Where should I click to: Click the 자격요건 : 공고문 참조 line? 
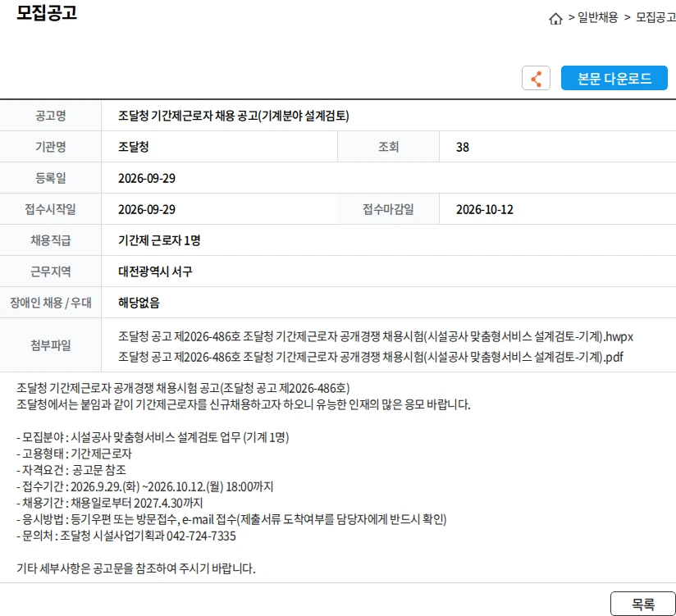coord(71,470)
